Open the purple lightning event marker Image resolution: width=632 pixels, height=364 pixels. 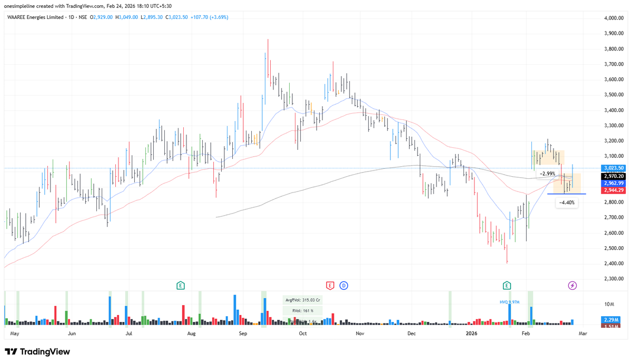tap(572, 285)
